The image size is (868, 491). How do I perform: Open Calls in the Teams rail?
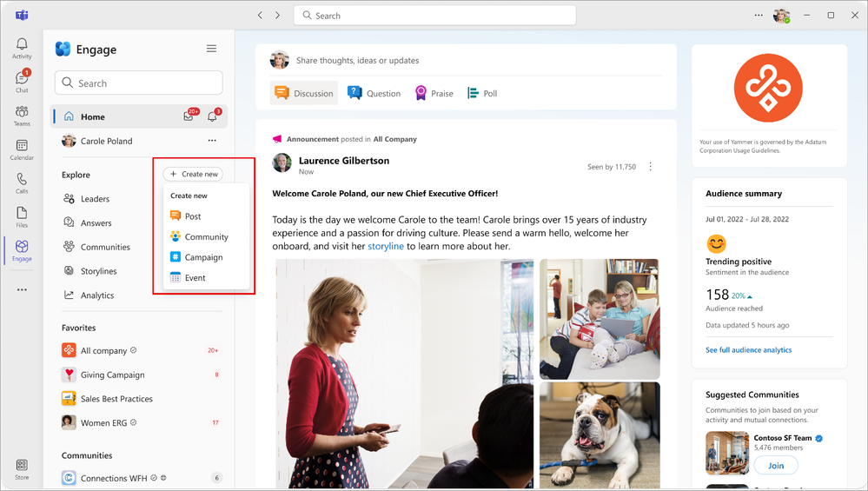click(22, 183)
